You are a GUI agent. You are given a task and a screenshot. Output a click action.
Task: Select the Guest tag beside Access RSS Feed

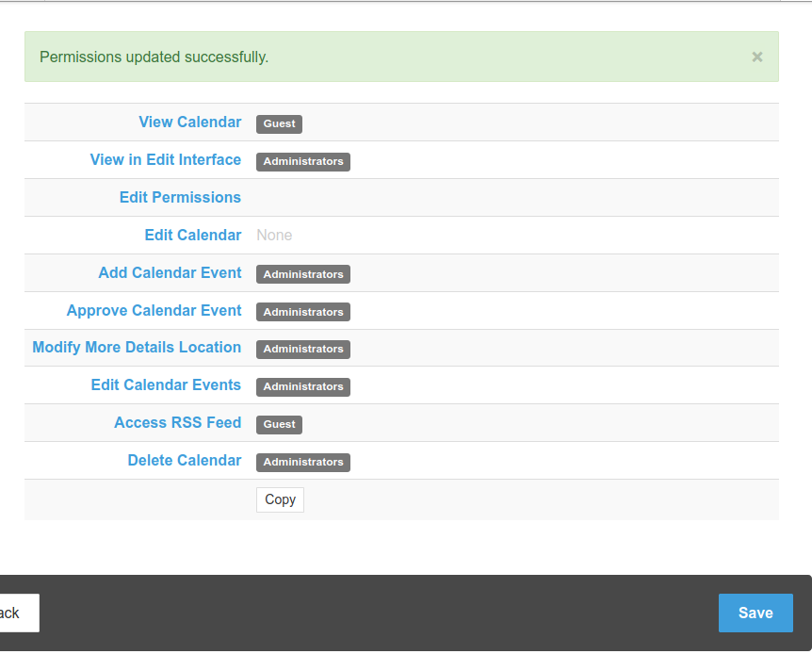279,424
